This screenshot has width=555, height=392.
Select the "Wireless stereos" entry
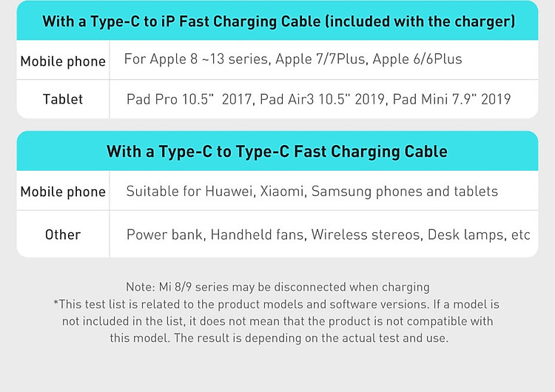[367, 234]
